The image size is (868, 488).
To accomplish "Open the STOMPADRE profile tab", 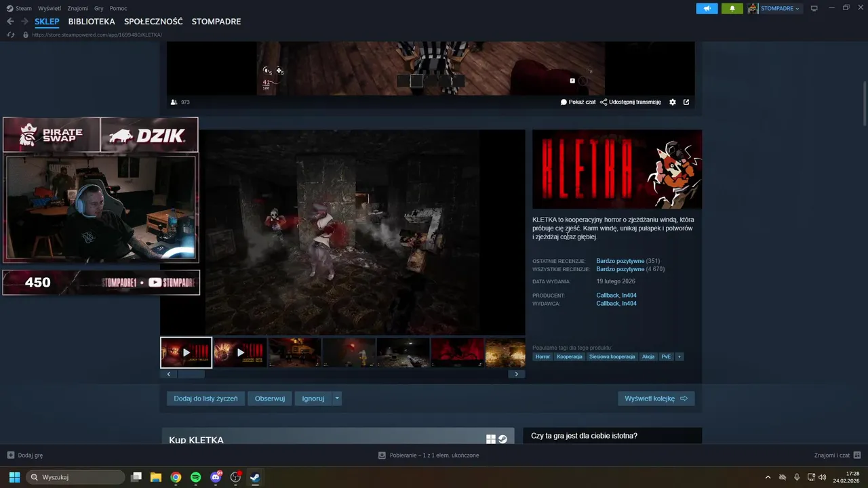I will (x=216, y=22).
